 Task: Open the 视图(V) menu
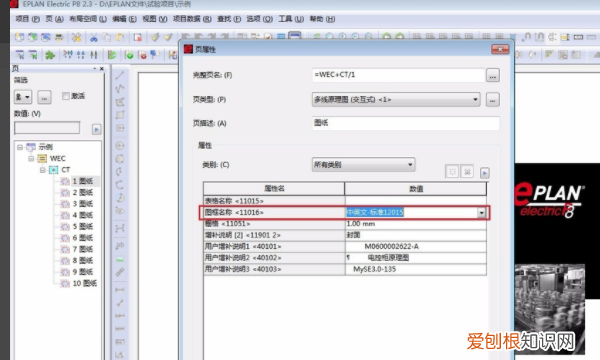155,19
